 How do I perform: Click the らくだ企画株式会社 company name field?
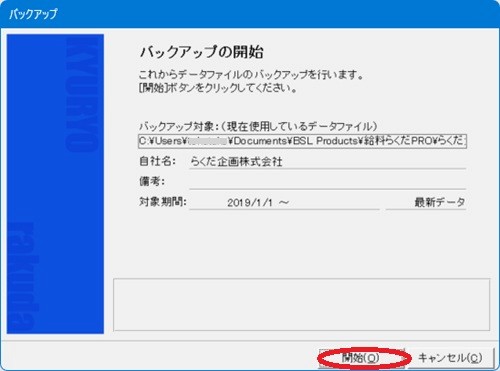coord(328,162)
